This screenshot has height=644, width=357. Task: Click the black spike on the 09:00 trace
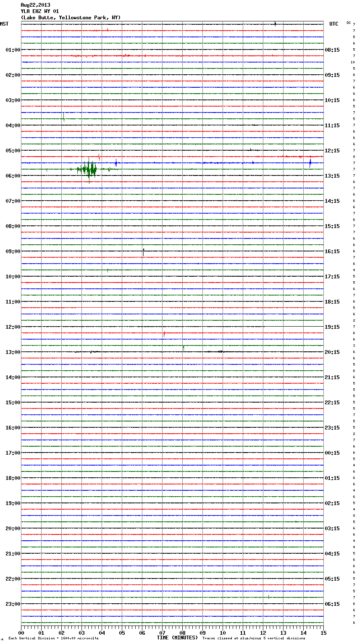pyautogui.click(x=144, y=252)
